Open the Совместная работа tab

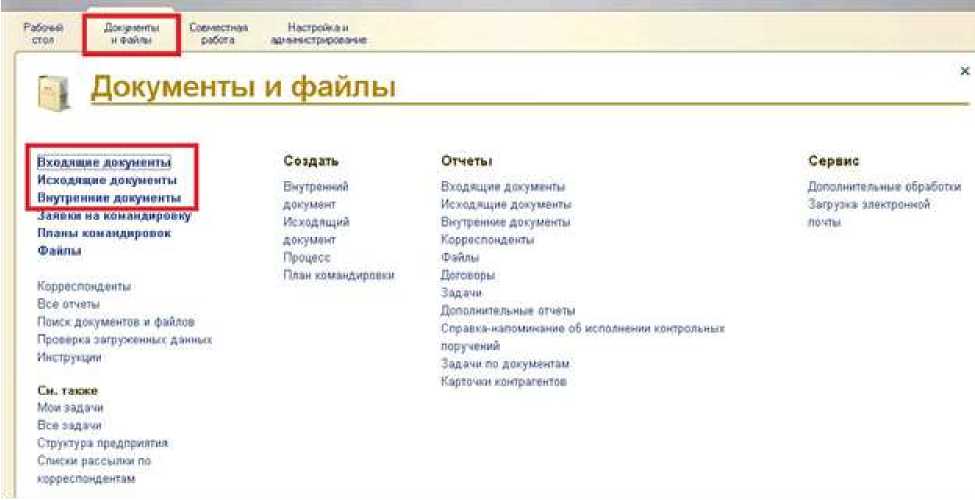(218, 34)
